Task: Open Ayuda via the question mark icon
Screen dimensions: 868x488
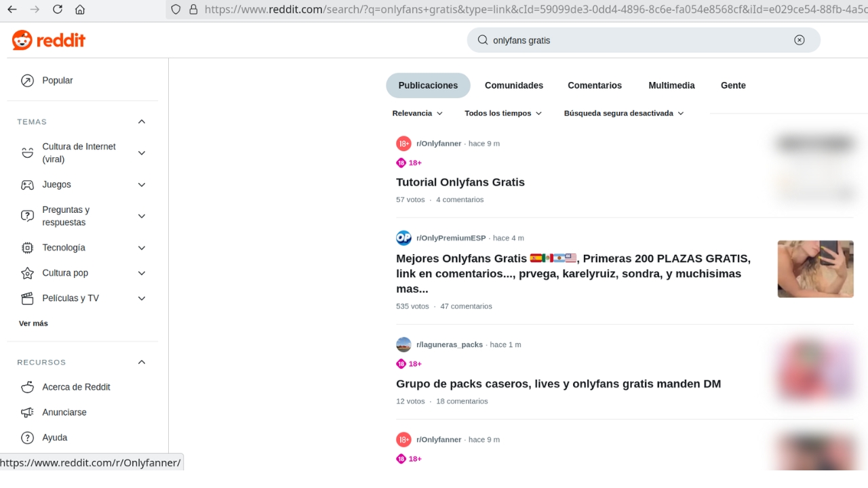Action: pyautogui.click(x=27, y=437)
